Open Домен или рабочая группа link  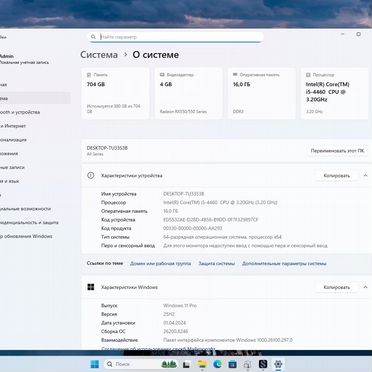160,263
